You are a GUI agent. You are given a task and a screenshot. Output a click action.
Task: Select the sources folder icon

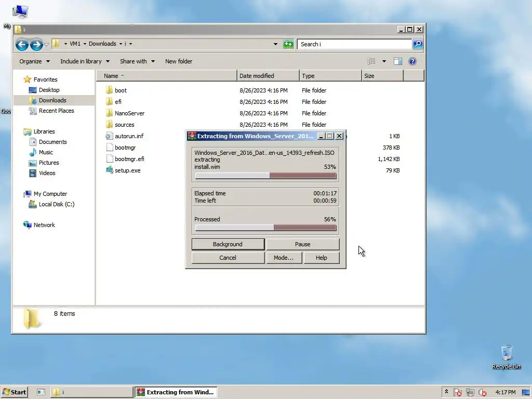coord(109,125)
